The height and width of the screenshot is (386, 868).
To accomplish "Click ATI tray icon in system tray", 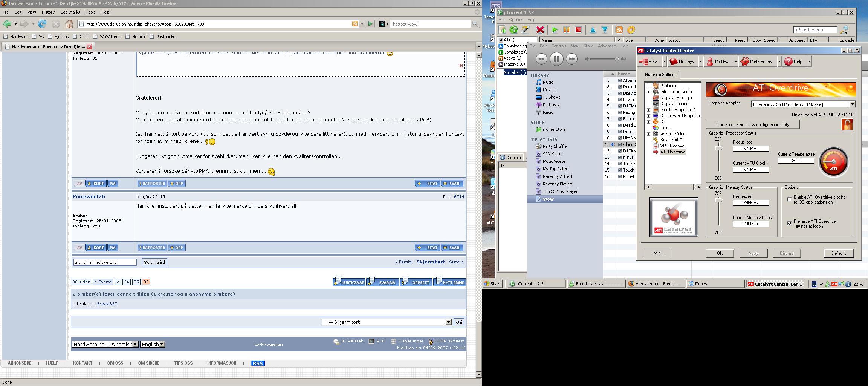I will click(834, 284).
